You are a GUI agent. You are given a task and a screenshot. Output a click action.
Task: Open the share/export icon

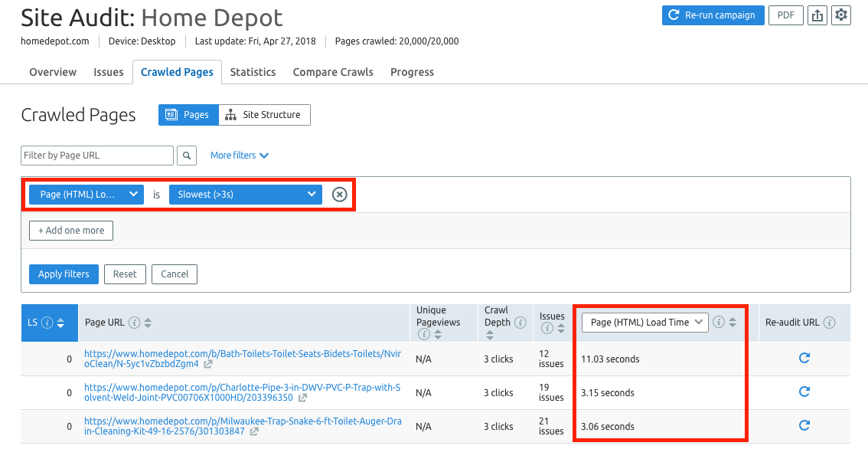(817, 15)
